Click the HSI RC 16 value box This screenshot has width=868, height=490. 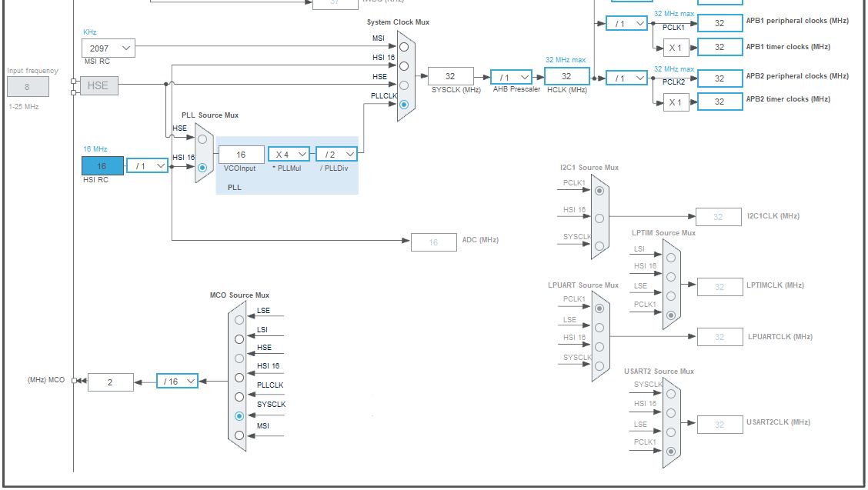tap(102, 165)
